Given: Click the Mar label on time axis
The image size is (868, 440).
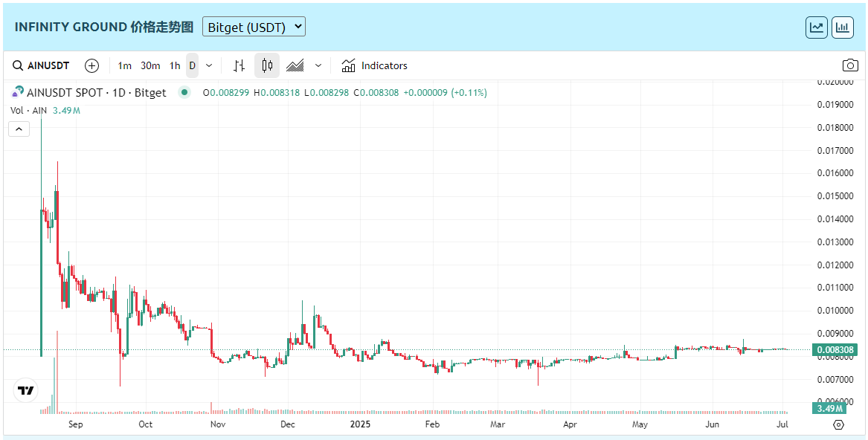Looking at the screenshot, I should coord(498,424).
